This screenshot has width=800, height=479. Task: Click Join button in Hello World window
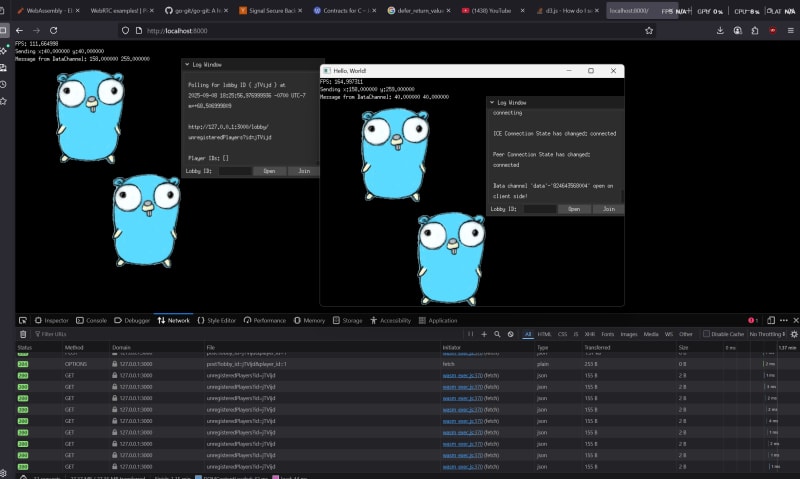607,209
